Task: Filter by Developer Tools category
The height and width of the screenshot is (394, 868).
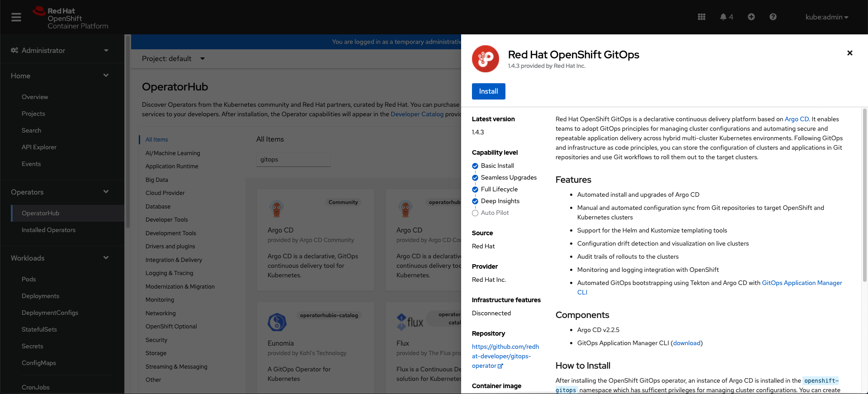Action: coord(167,220)
